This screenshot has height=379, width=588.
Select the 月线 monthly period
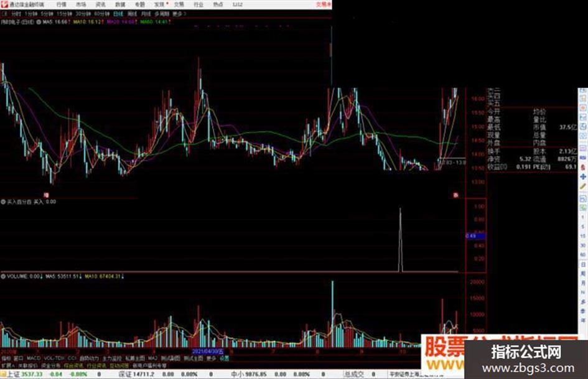pyautogui.click(x=146, y=14)
